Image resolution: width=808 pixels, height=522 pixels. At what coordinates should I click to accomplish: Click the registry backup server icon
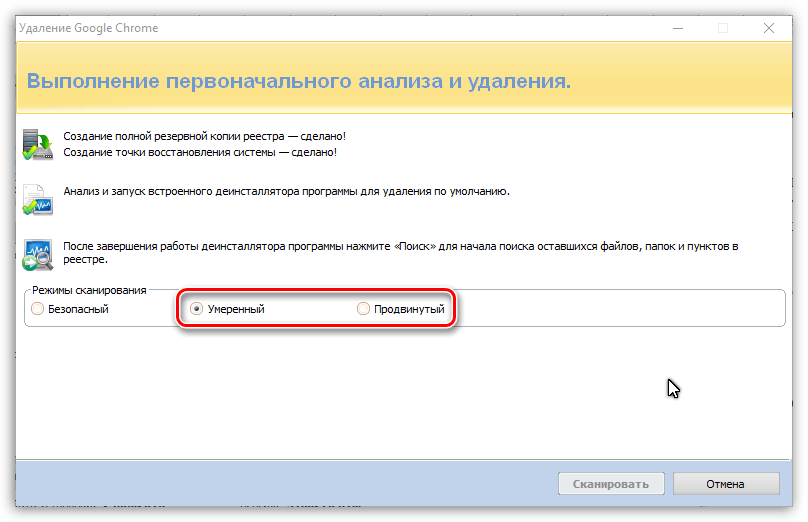38,144
